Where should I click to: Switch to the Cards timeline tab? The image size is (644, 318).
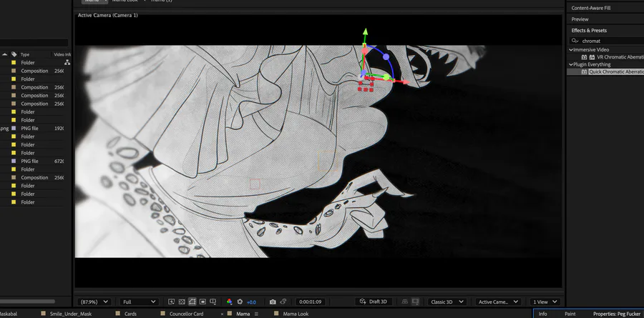(130, 314)
